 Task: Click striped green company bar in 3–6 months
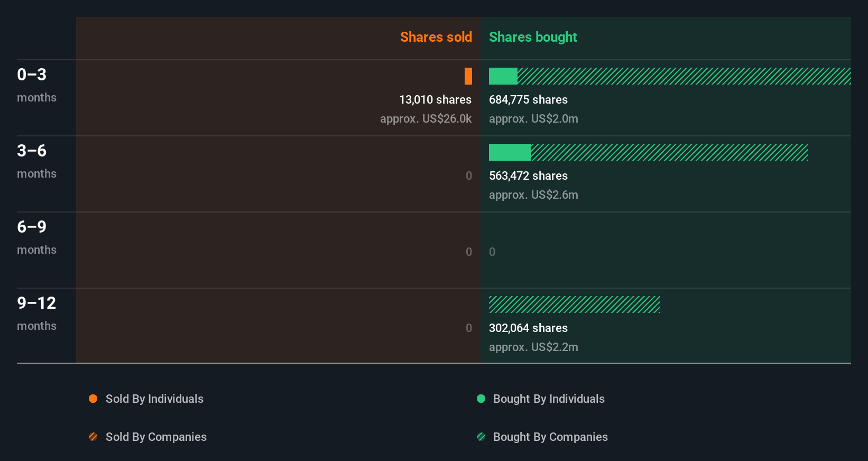(669, 152)
